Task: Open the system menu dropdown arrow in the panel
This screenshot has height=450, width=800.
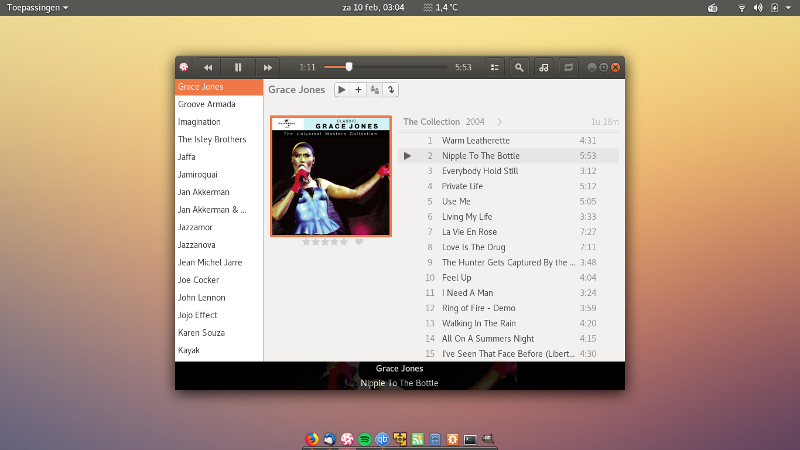Action: click(788, 8)
